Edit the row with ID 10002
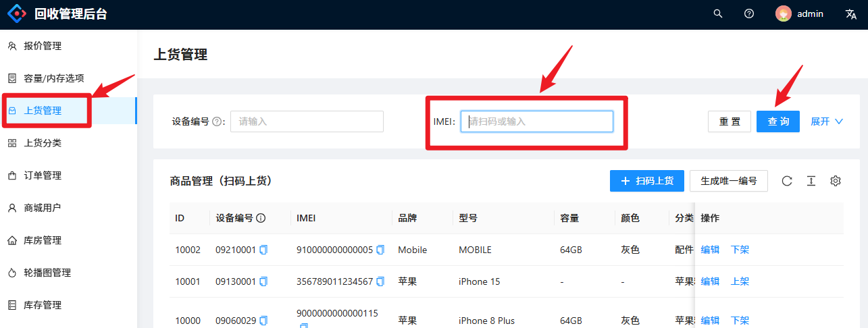 710,250
